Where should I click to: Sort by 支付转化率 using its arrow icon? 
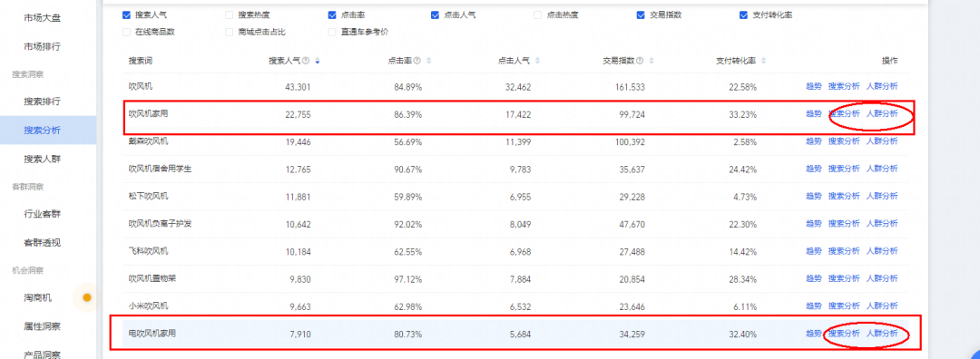[764, 61]
